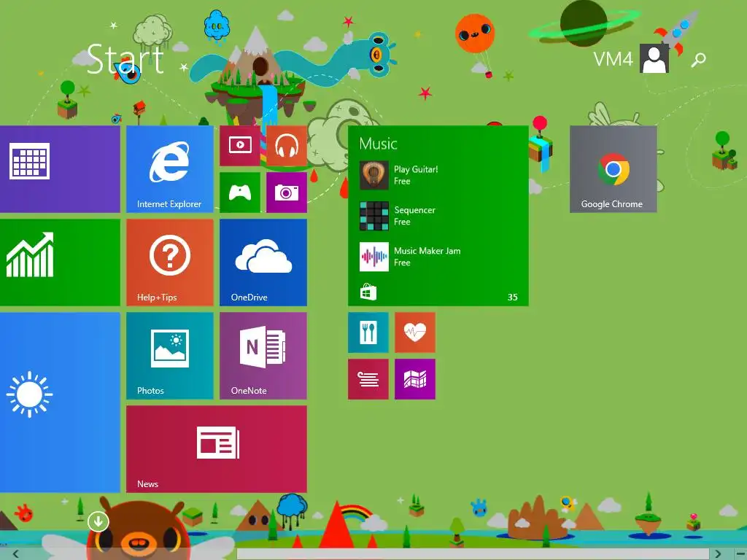This screenshot has height=560, width=747.
Task: Open the Reading List tile
Action: click(x=368, y=379)
